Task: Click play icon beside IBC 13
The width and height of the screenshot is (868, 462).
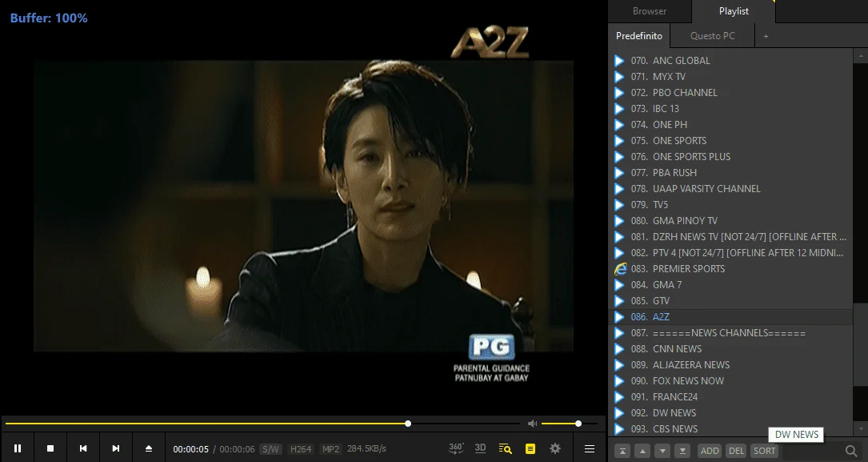Action: (x=619, y=109)
